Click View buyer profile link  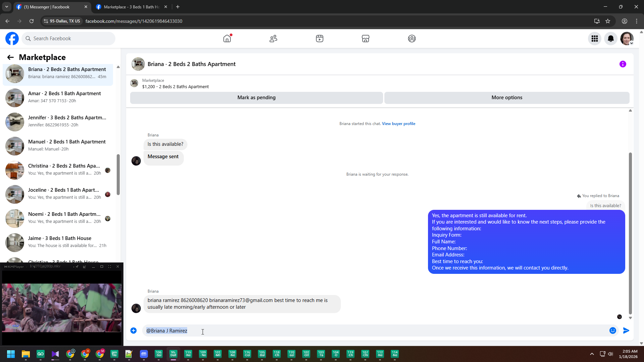pyautogui.click(x=398, y=124)
